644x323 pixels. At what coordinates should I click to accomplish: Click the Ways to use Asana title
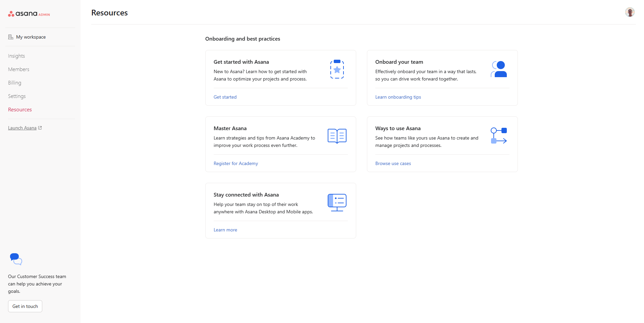point(398,128)
